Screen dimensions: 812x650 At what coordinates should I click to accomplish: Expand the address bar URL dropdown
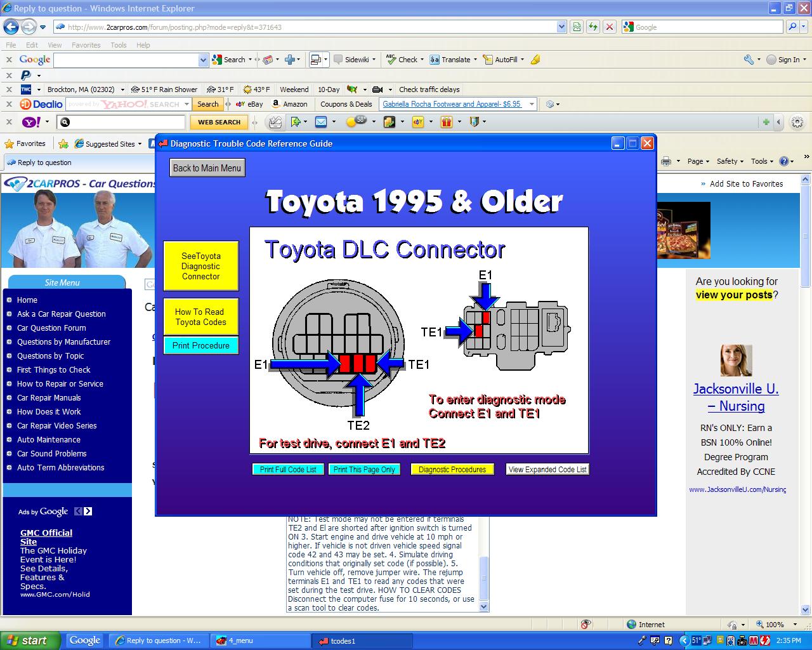pyautogui.click(x=561, y=27)
